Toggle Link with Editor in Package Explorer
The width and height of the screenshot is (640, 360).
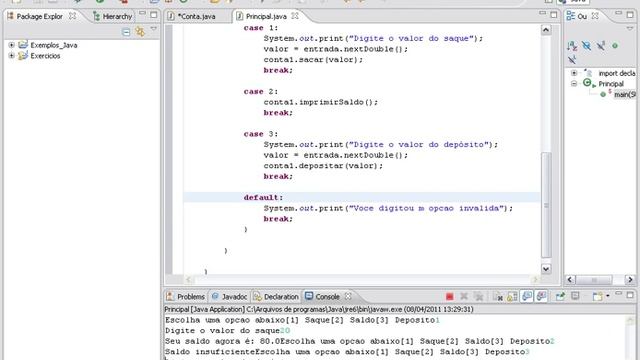tap(140, 31)
